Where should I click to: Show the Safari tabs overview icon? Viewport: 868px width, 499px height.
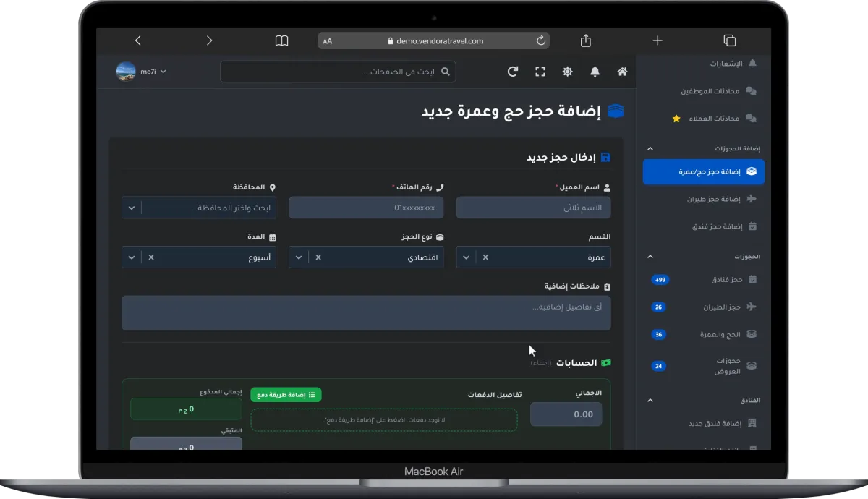pos(729,40)
